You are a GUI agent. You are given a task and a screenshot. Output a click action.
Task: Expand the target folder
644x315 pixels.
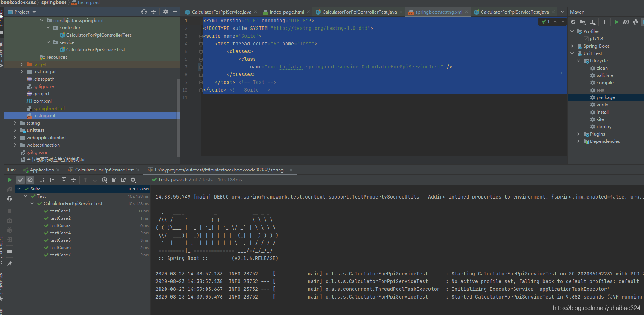pyautogui.click(x=22, y=64)
